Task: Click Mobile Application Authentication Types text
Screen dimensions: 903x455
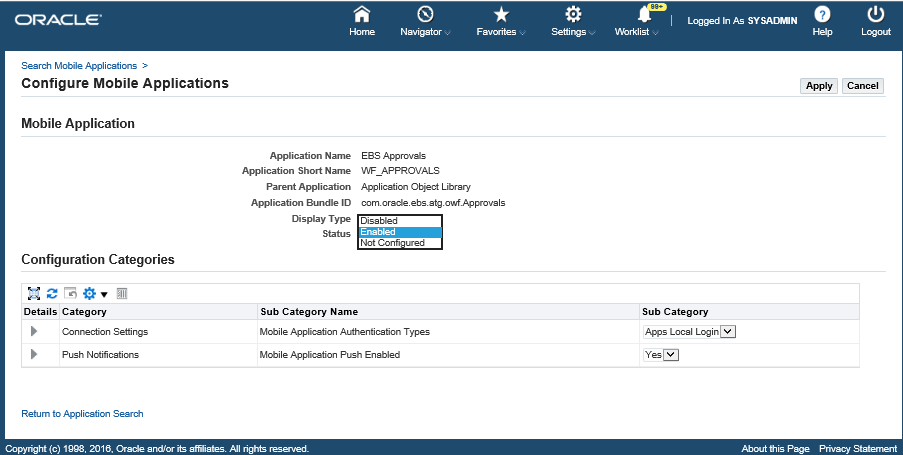Action: click(x=344, y=332)
